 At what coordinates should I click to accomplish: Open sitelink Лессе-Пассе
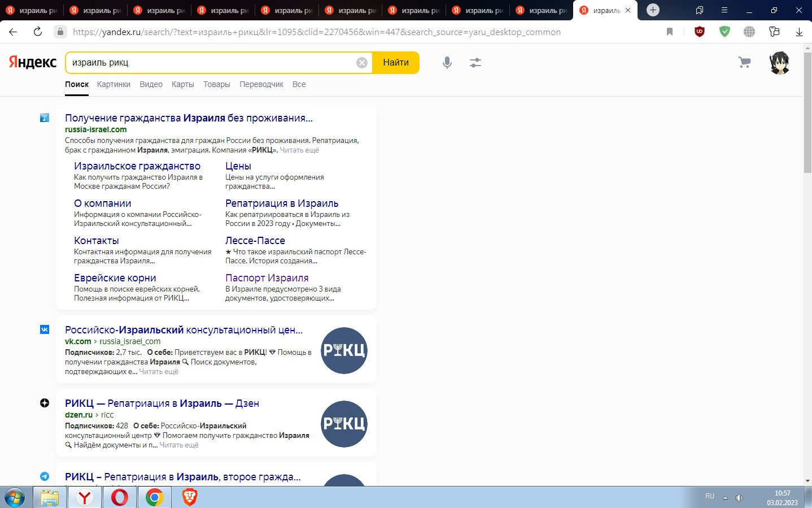pyautogui.click(x=255, y=240)
